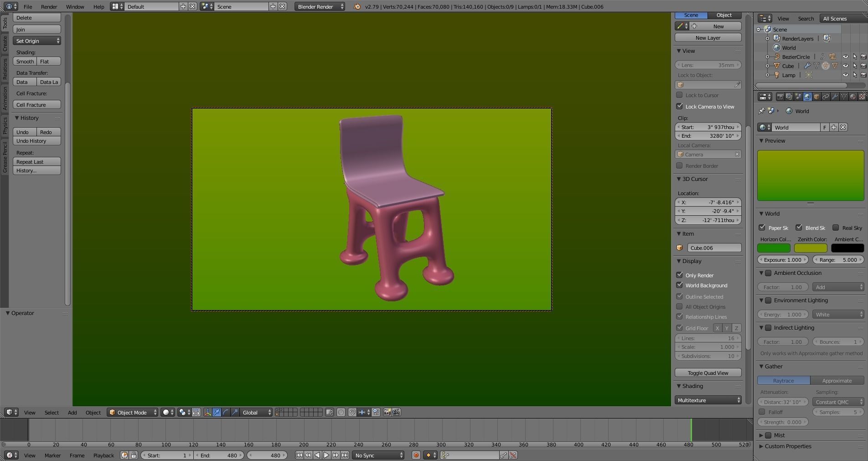868x461 pixels.
Task: Expand the Mist panel
Action: [x=761, y=435]
